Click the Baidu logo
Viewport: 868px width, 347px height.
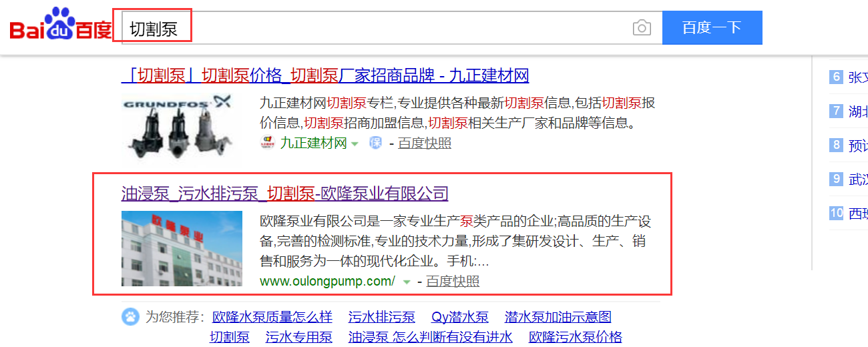click(61, 25)
